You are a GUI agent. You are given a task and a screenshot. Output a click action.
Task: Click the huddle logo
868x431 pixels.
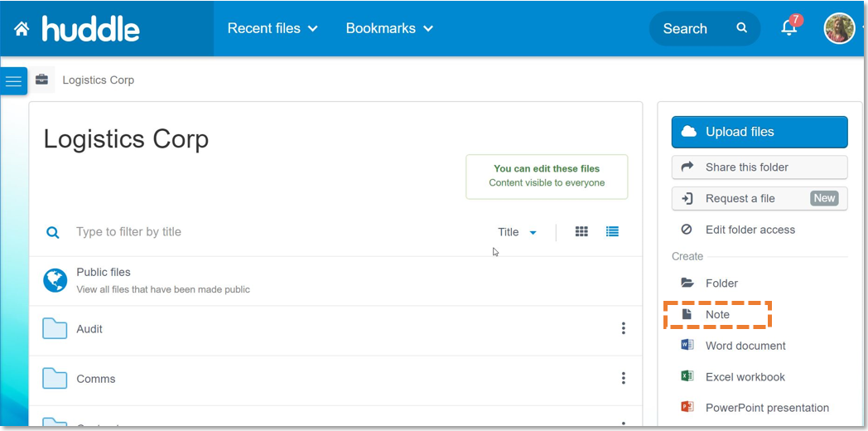point(91,29)
